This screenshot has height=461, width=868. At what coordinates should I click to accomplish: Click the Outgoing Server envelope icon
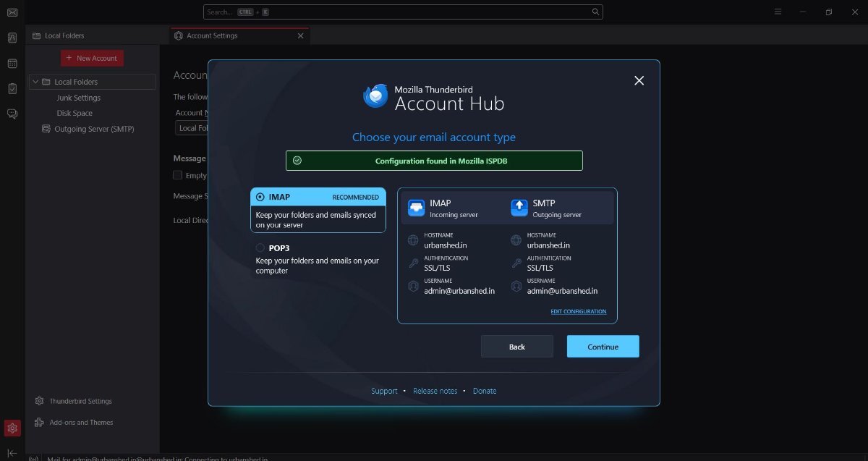tap(47, 129)
